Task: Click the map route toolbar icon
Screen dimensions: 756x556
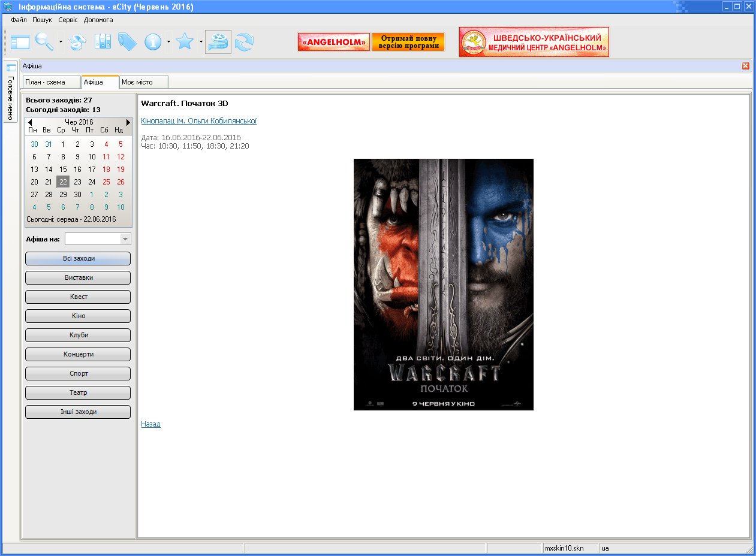Action: (x=77, y=42)
